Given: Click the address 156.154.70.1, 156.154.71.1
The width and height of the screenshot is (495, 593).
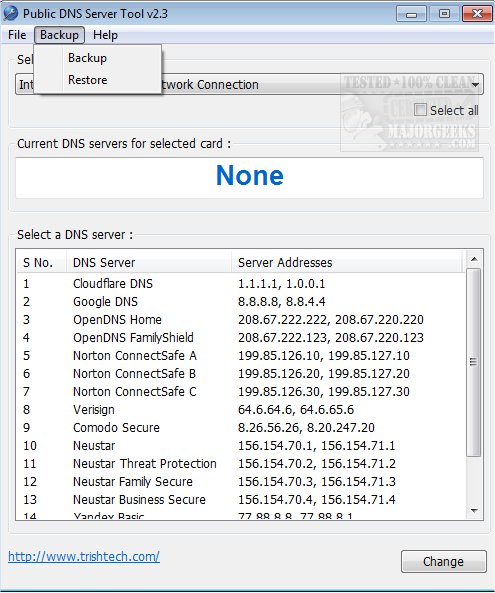Looking at the screenshot, I should [x=317, y=446].
